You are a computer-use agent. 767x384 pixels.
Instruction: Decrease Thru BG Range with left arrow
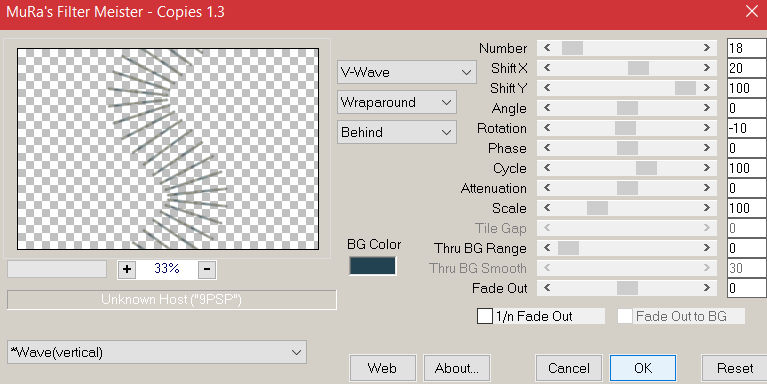[547, 248]
